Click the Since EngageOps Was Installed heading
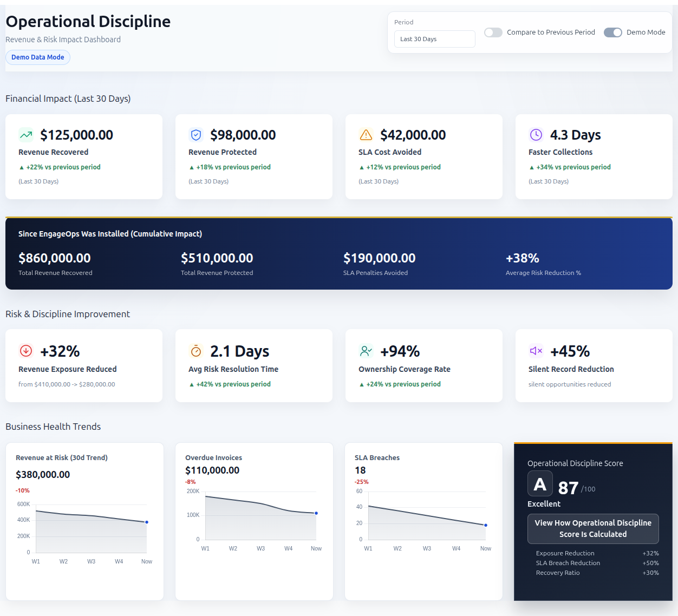 [x=110, y=234]
